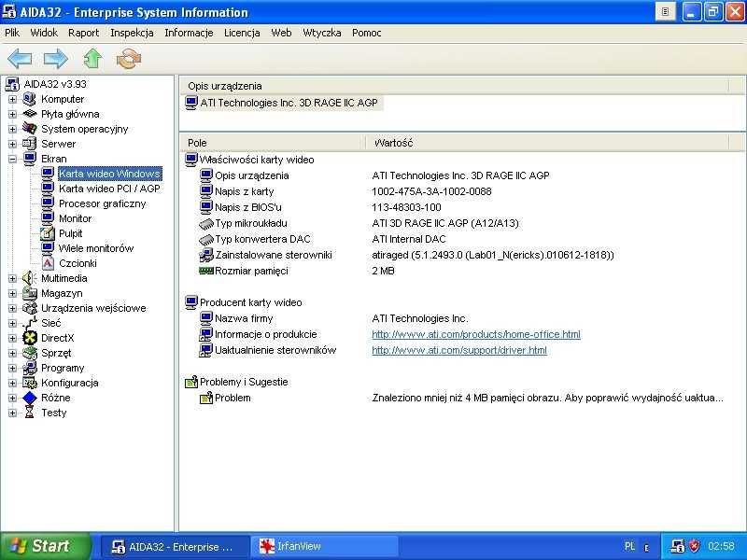The image size is (747, 560).
Task: Expand the System operacyjny node
Action: coord(12,129)
